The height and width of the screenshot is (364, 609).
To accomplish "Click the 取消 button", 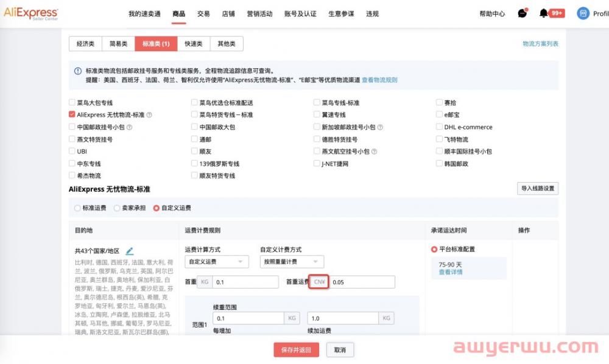I will pyautogui.click(x=340, y=349).
